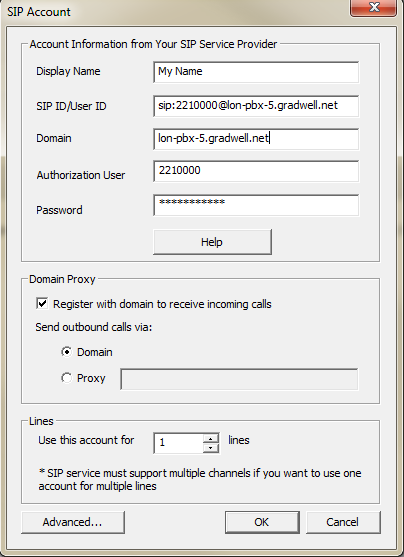The image size is (404, 557).
Task: Decrease the number of lines with down arrow
Action: [211, 448]
